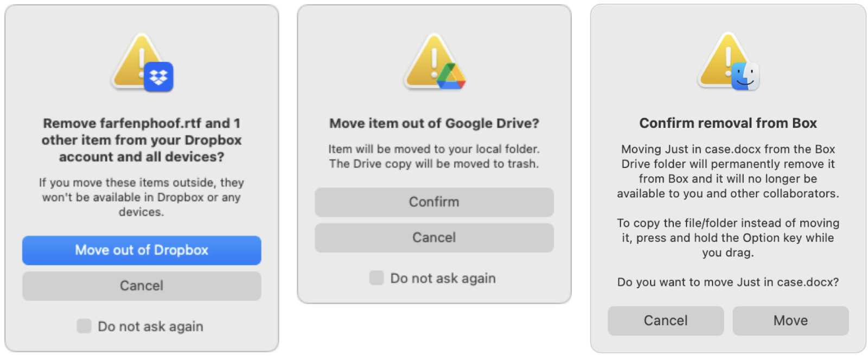This screenshot has width=868, height=356.
Task: Click the Finder face badge icon
Action: [745, 76]
